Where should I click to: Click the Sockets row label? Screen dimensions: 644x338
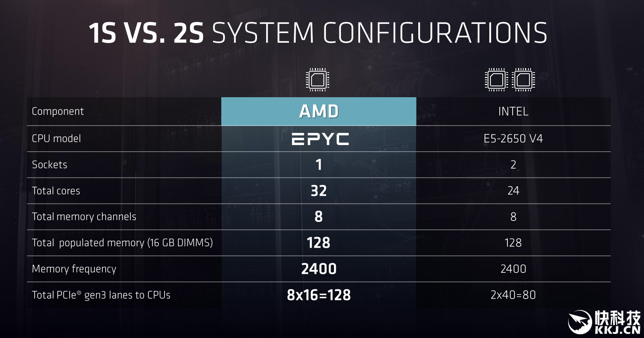(50, 165)
